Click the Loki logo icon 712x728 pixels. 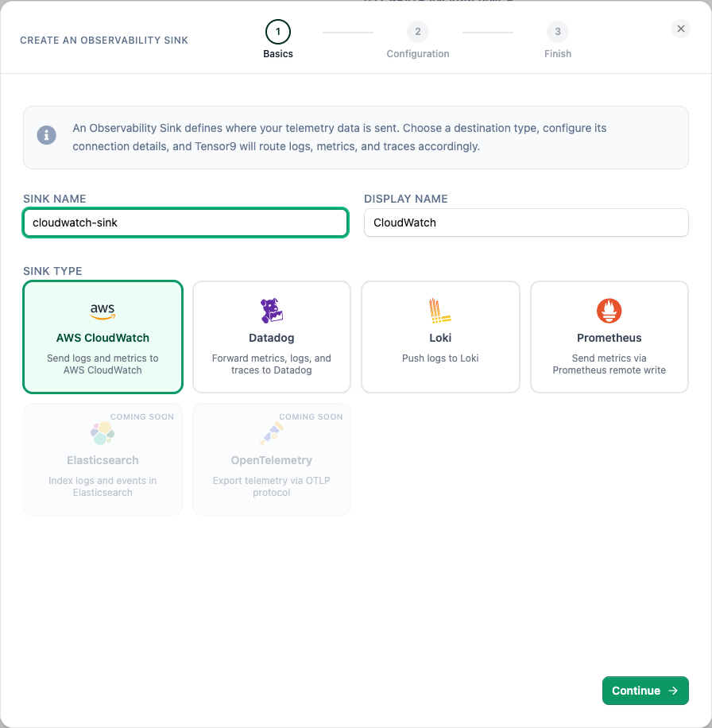(440, 311)
